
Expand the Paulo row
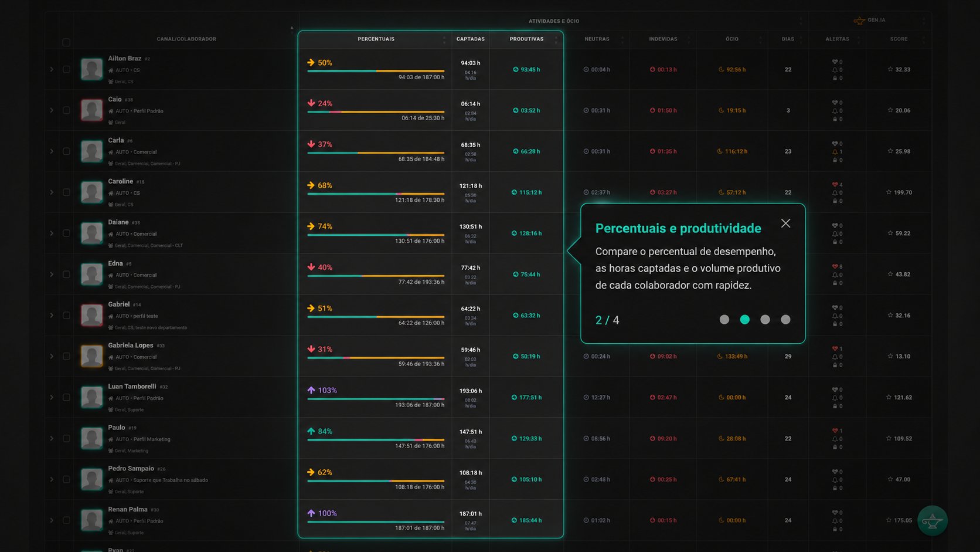tap(52, 438)
